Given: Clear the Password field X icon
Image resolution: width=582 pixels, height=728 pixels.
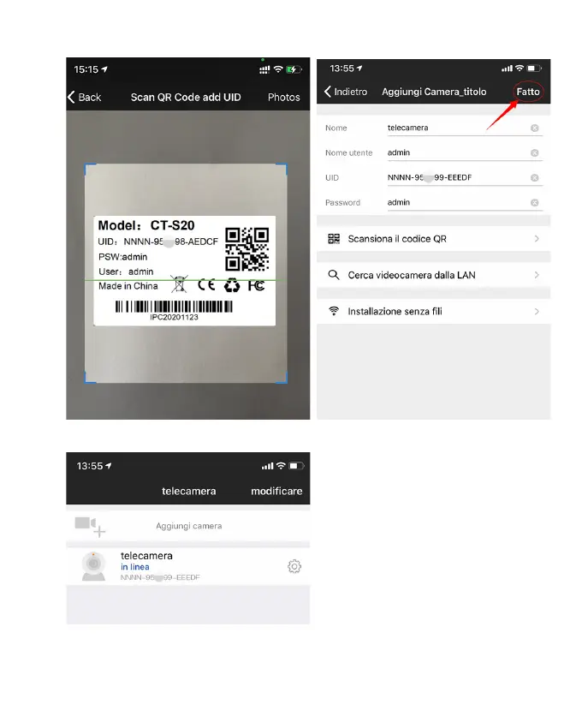Looking at the screenshot, I should 535,202.
